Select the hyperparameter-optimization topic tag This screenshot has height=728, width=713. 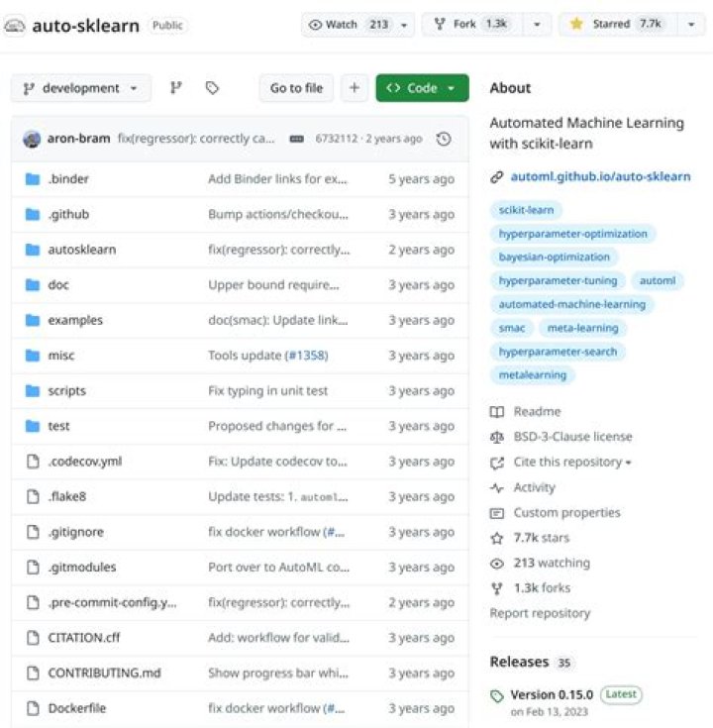(572, 234)
